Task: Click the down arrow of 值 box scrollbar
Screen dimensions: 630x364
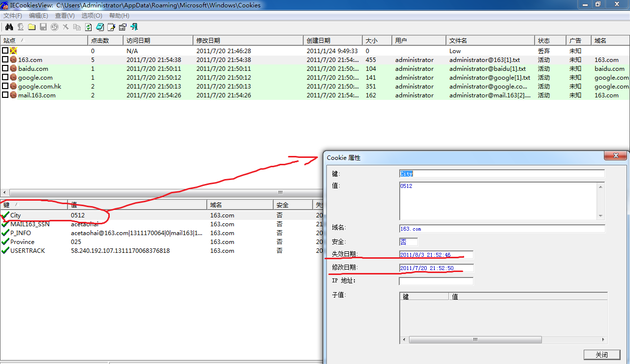Action: pyautogui.click(x=600, y=216)
